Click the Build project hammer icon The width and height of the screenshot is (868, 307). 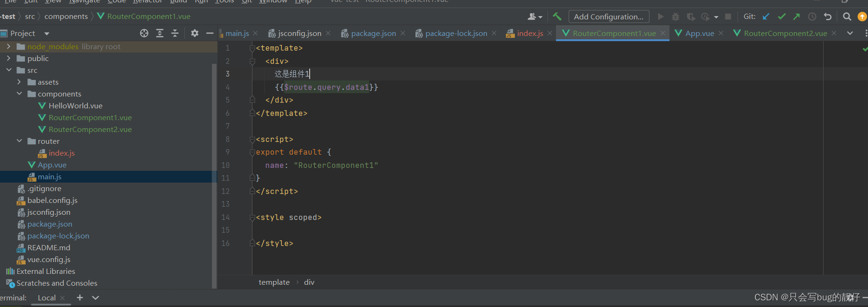(557, 17)
